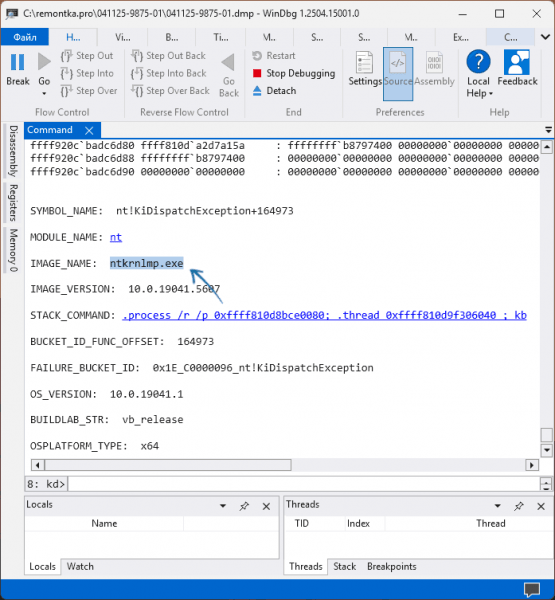Click the command output scroll down arrow
555x600 pixels.
tap(547, 450)
